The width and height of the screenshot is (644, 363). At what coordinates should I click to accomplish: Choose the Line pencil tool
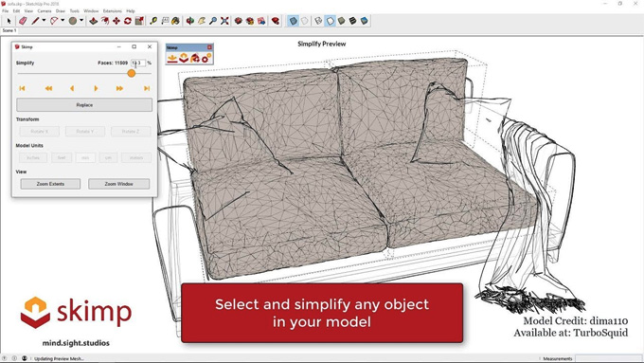coord(35,21)
